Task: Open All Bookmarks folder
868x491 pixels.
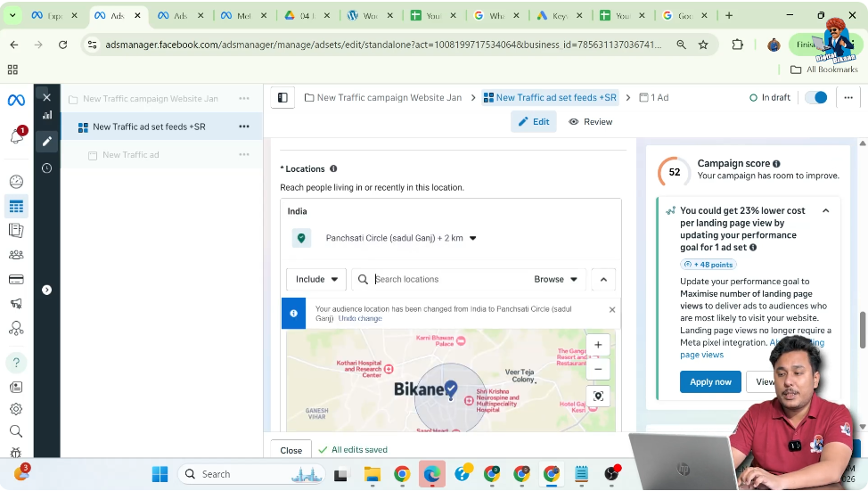Action: click(x=824, y=70)
